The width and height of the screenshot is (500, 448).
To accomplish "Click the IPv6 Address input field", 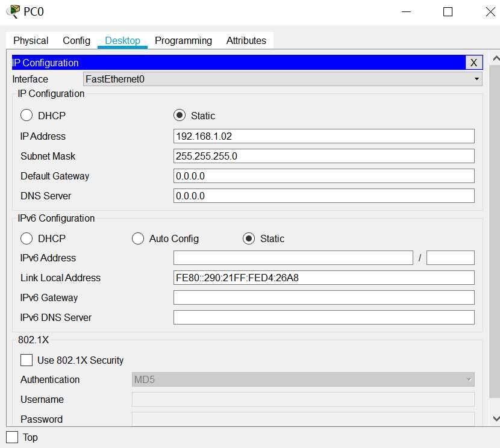I will coord(293,258).
